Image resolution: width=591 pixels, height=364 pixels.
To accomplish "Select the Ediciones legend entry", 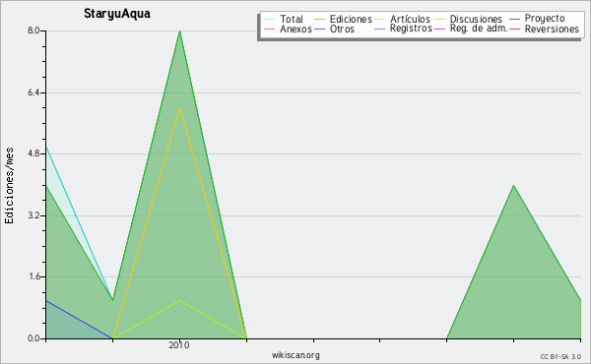I will click(x=351, y=19).
